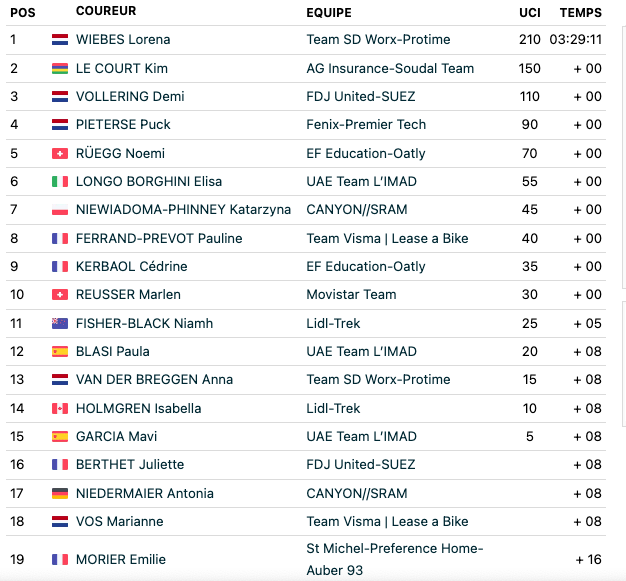Viewport: 626px width, 581px height.
Task: Open Movistar Team page
Action: (x=351, y=295)
